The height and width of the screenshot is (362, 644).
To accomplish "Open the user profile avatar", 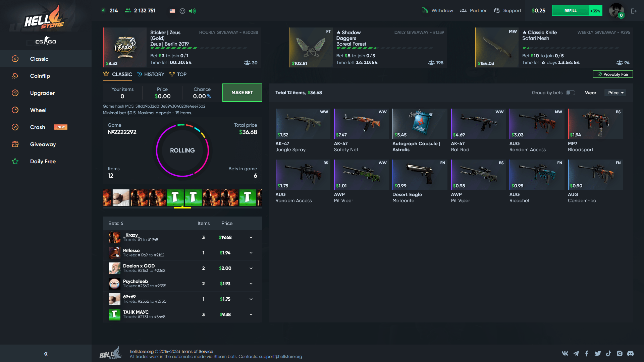I will 616,10.
